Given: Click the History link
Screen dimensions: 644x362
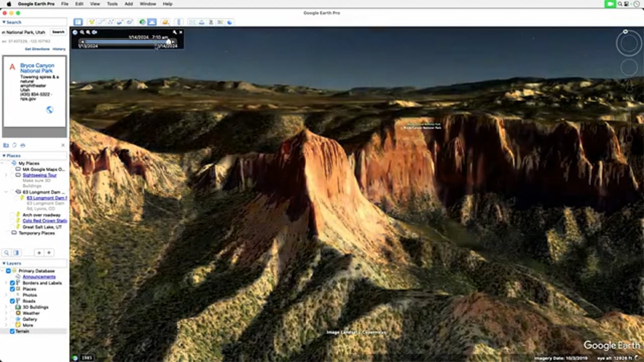Looking at the screenshot, I should tap(59, 49).
